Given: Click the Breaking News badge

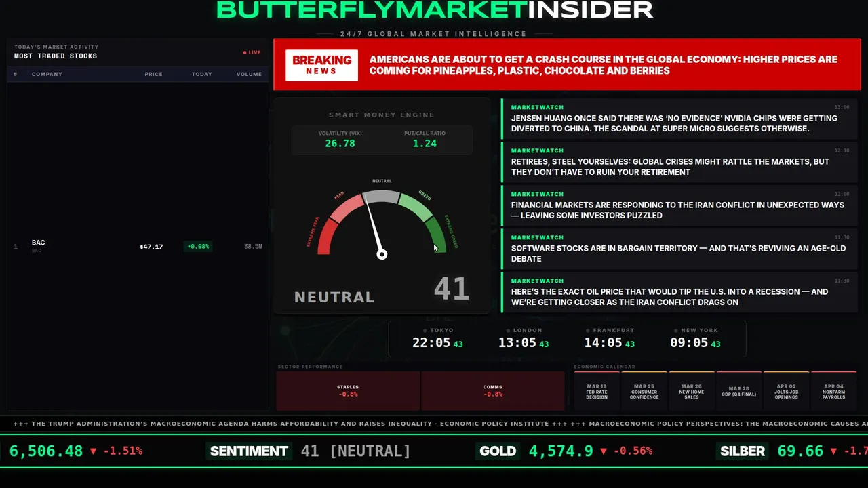Looking at the screenshot, I should [321, 65].
